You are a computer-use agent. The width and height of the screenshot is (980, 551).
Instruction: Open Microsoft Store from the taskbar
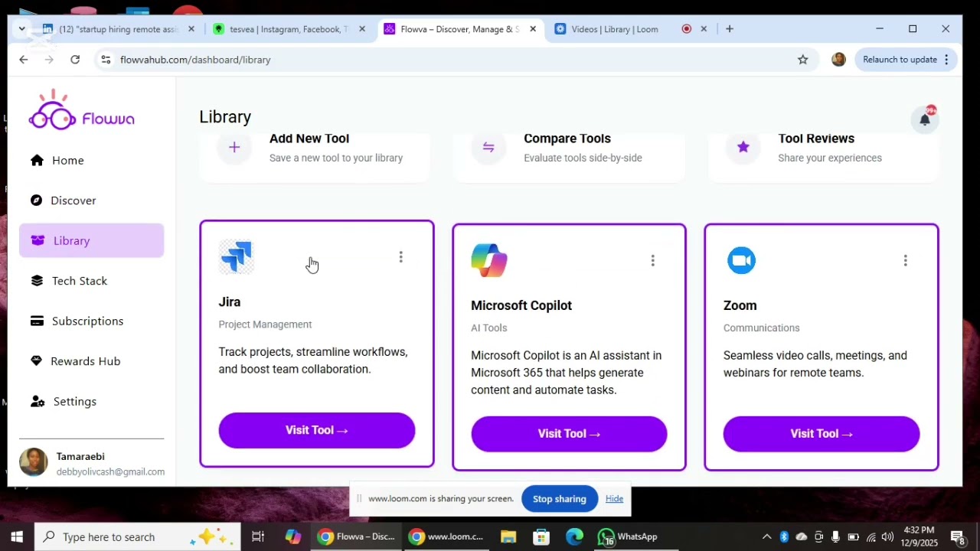541,536
